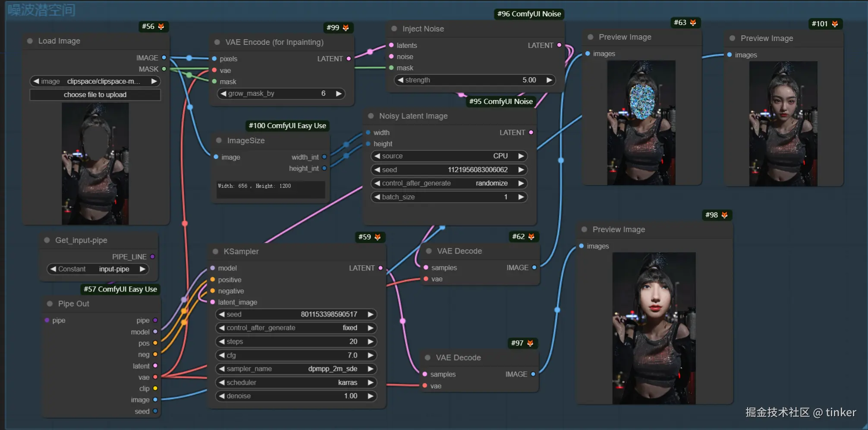
Task: Open the image file combo in Load Image
Action: pos(95,81)
